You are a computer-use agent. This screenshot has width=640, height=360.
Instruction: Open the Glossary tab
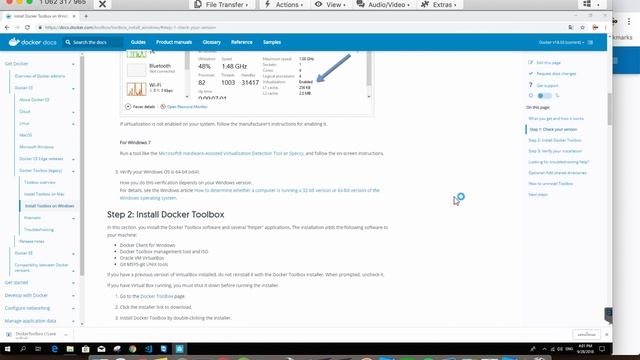(211, 42)
